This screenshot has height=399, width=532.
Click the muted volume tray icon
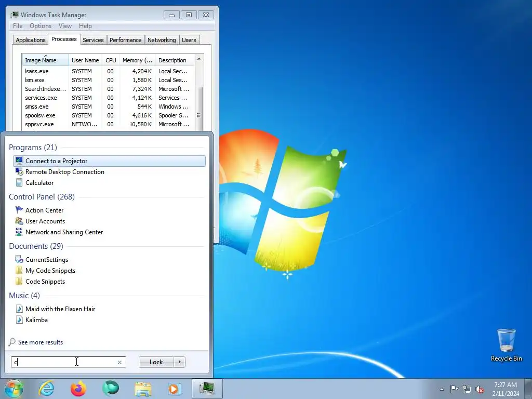pyautogui.click(x=480, y=389)
